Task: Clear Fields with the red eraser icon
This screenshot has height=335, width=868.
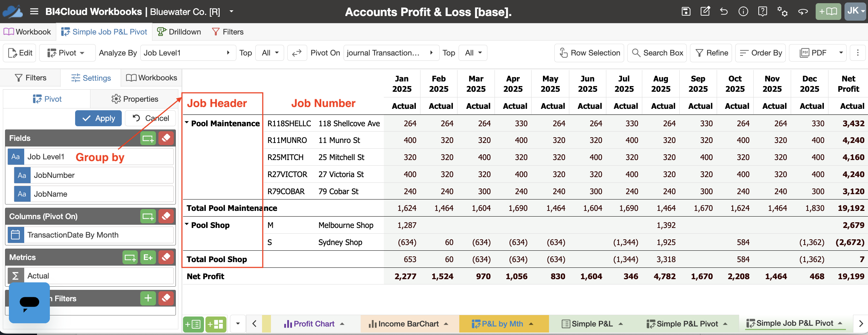Action: point(166,138)
